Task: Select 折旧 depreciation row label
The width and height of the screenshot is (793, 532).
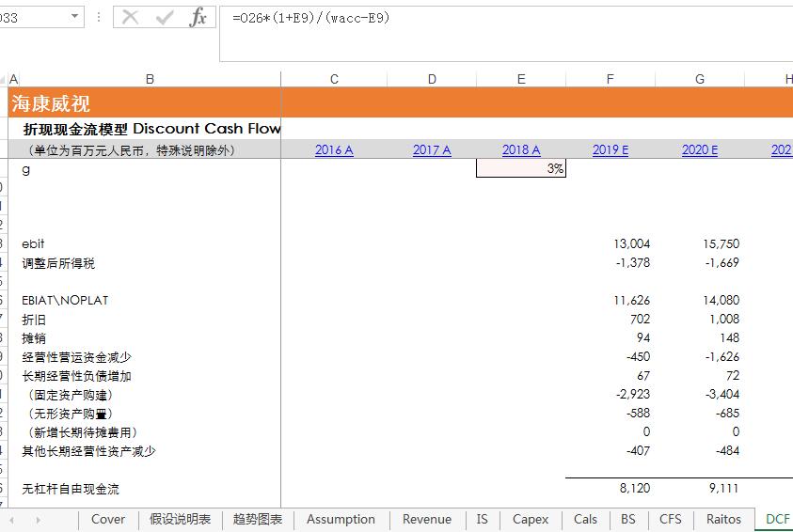Action: [34, 320]
